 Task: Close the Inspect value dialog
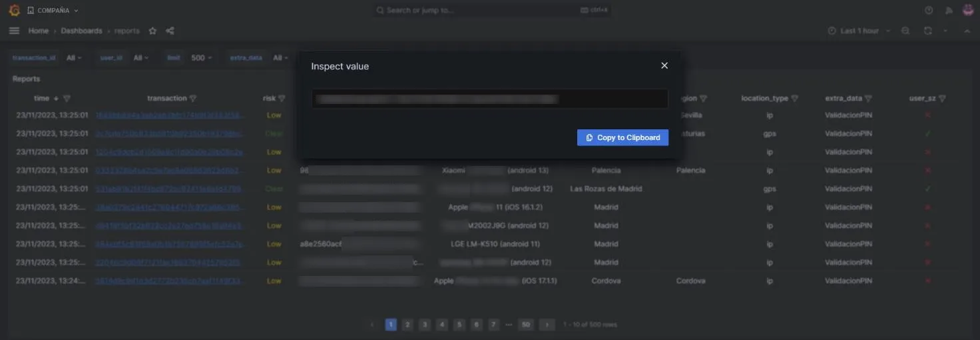[664, 65]
